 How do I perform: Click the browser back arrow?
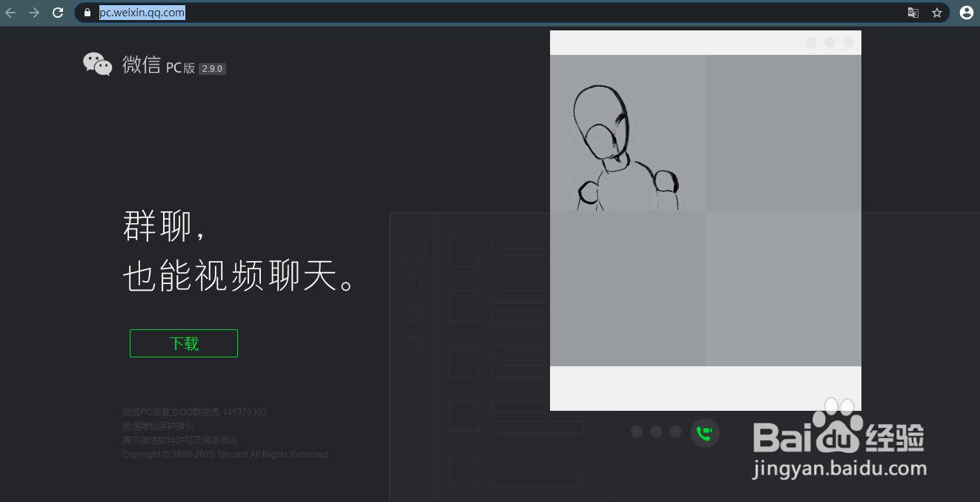10,13
